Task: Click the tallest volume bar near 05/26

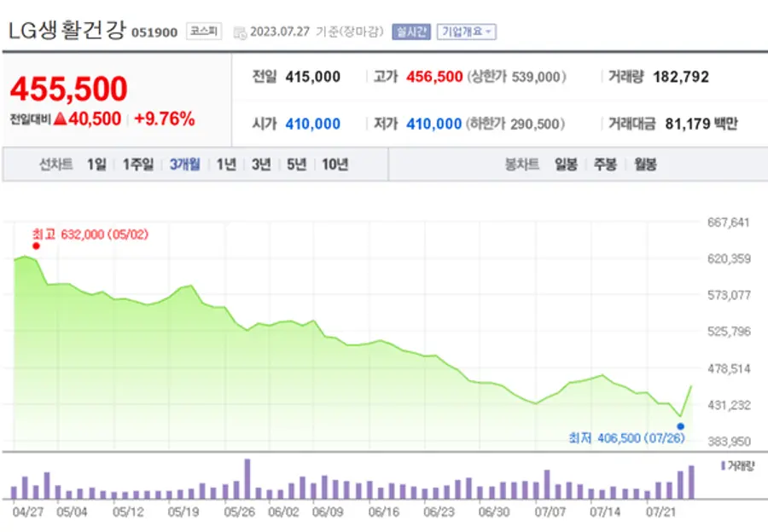Action: pyautogui.click(x=247, y=479)
